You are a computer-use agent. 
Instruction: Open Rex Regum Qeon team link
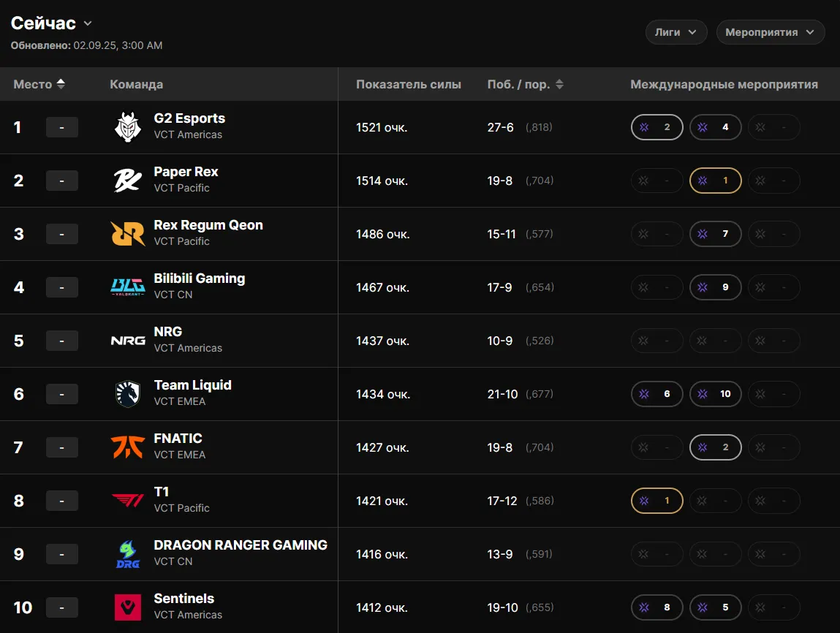pyautogui.click(x=208, y=225)
